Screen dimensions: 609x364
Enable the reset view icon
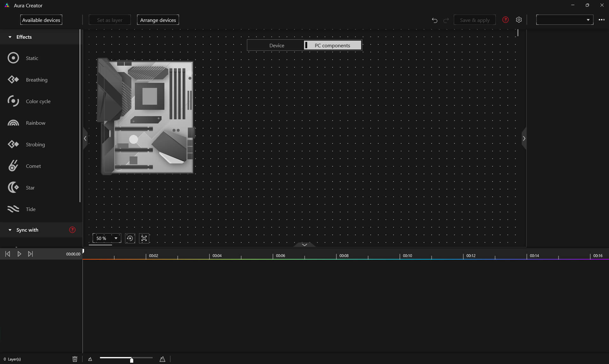coord(130,238)
